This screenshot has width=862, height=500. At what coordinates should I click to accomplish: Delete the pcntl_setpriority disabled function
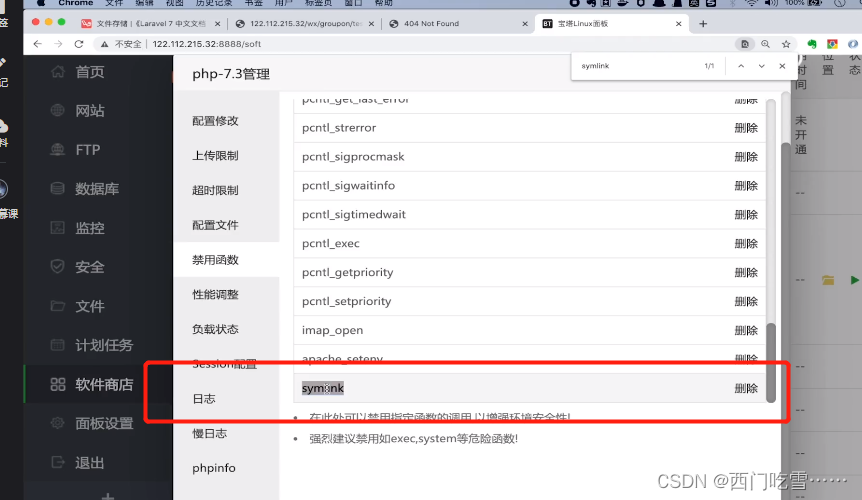coord(746,301)
